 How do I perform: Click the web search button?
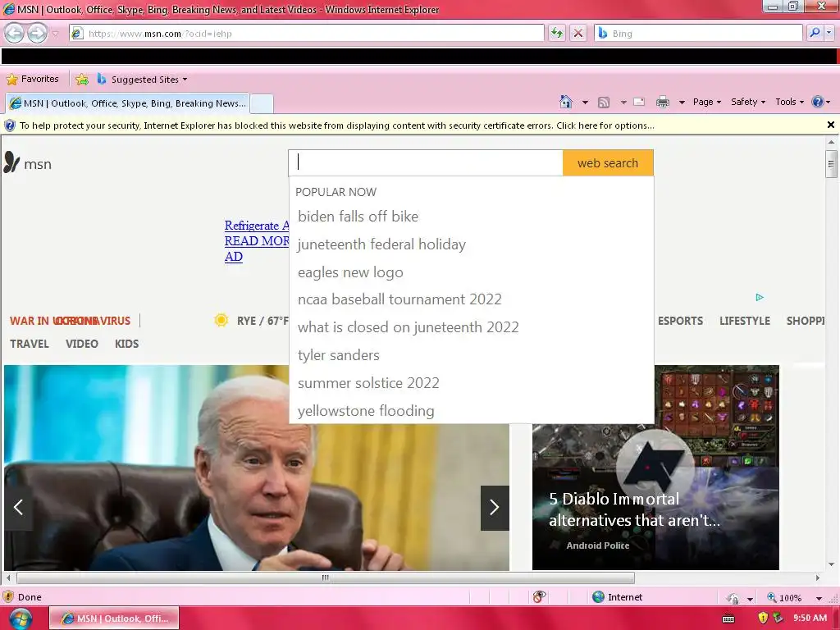point(608,163)
